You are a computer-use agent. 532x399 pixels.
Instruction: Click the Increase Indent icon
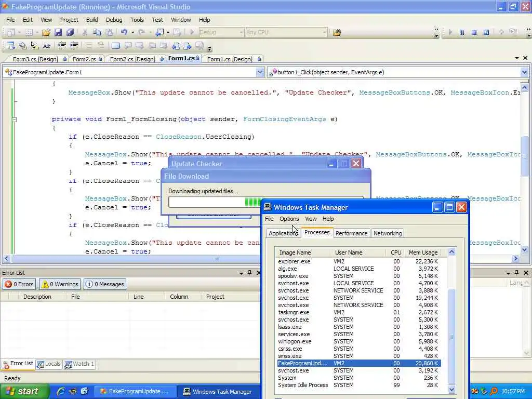coord(74,46)
